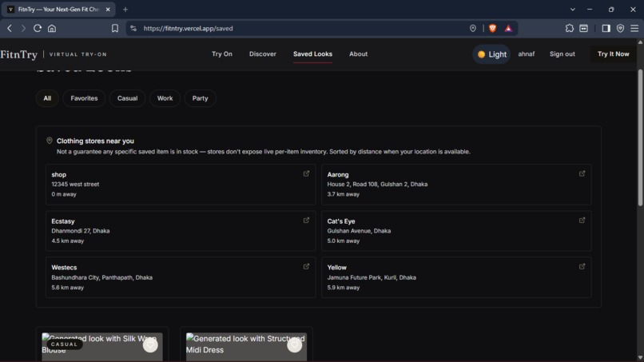Image resolution: width=644 pixels, height=362 pixels.
Task: Open external link for Aarong store
Action: pyautogui.click(x=582, y=174)
